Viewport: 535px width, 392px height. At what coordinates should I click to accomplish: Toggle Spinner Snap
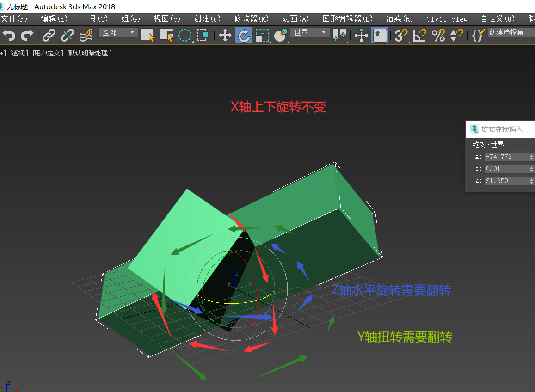click(456, 35)
